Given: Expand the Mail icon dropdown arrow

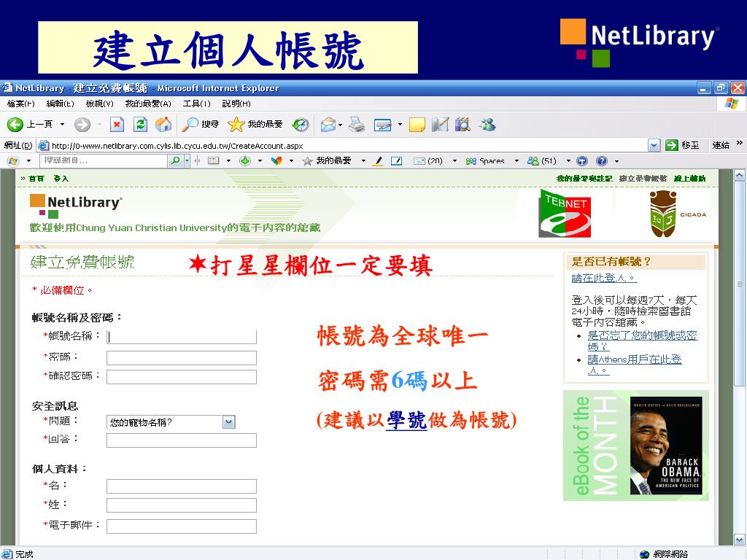Looking at the screenshot, I should click(340, 125).
